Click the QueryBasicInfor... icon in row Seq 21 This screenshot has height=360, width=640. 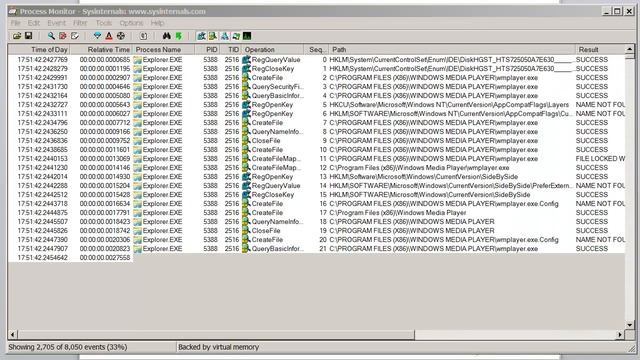click(x=246, y=249)
